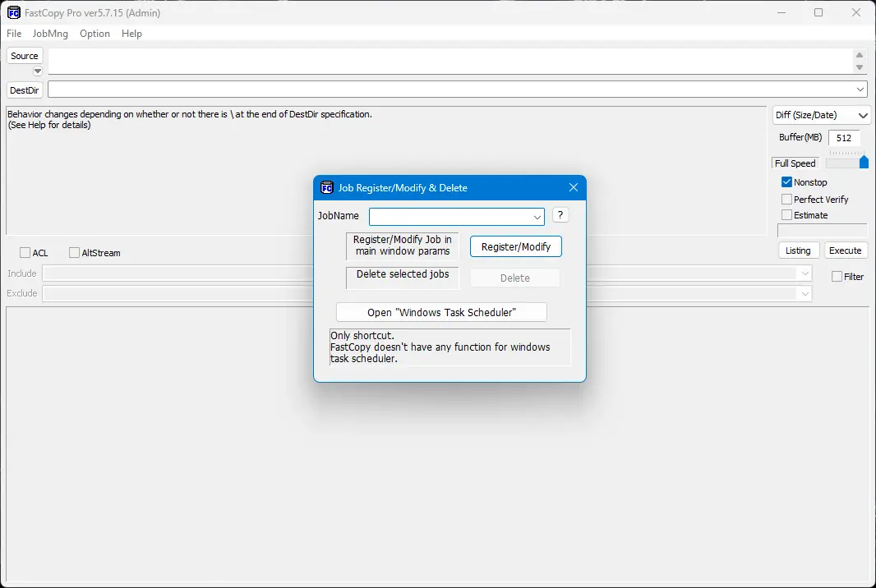Uncheck the Nonstop checkbox
This screenshot has height=588, width=876.
[x=786, y=182]
